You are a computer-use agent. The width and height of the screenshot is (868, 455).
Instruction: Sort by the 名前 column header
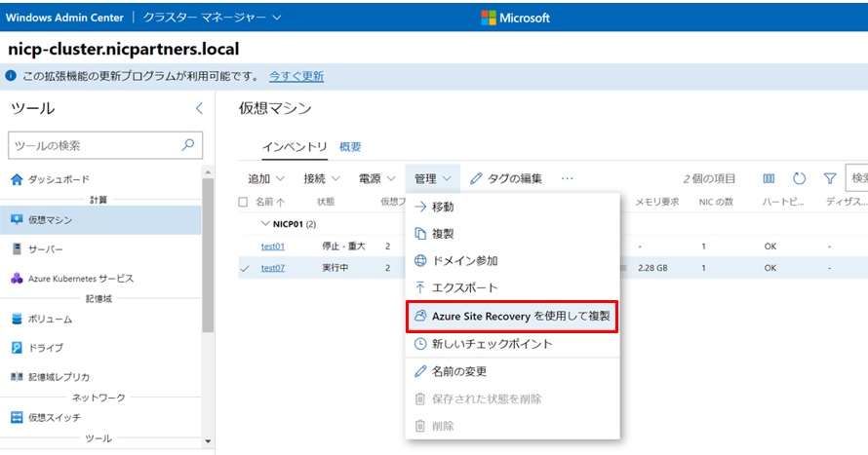pyautogui.click(x=270, y=202)
